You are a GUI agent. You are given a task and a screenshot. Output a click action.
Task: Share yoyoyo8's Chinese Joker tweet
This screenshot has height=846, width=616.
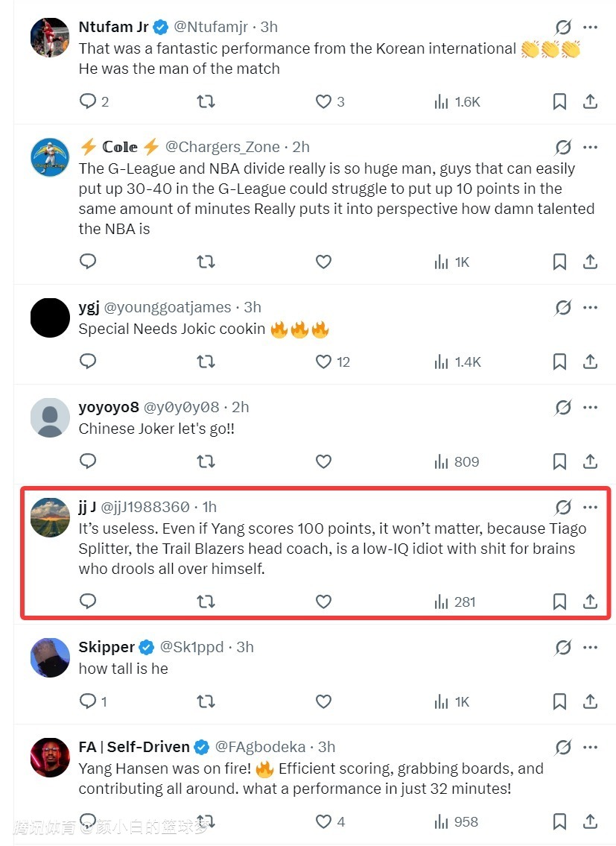click(x=591, y=461)
